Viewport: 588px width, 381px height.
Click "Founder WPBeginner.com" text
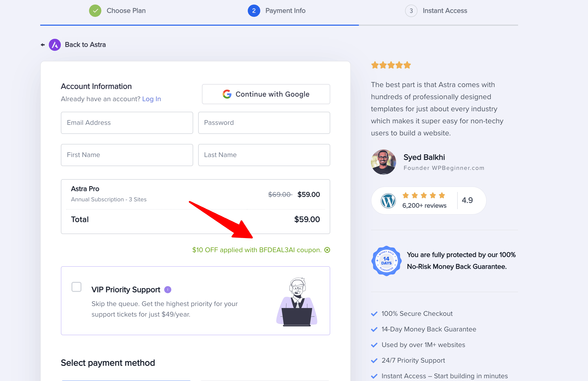444,168
